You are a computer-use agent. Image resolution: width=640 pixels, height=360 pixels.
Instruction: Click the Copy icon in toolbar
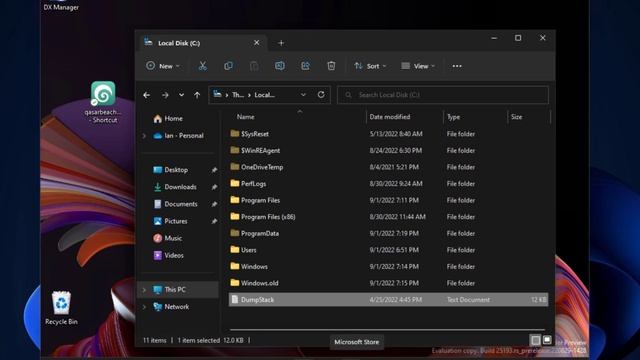coord(228,66)
